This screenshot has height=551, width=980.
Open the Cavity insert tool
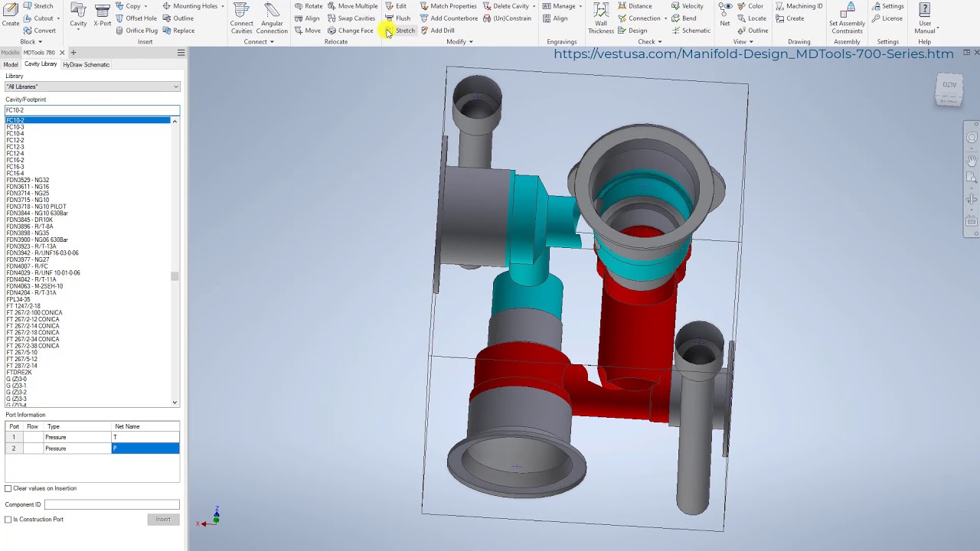(78, 15)
